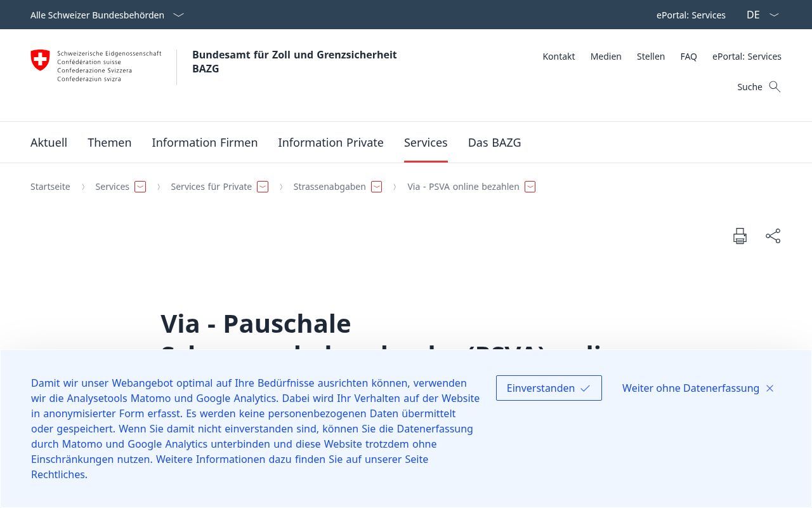Open the FAQ link
812x508 pixels.
[x=688, y=57]
